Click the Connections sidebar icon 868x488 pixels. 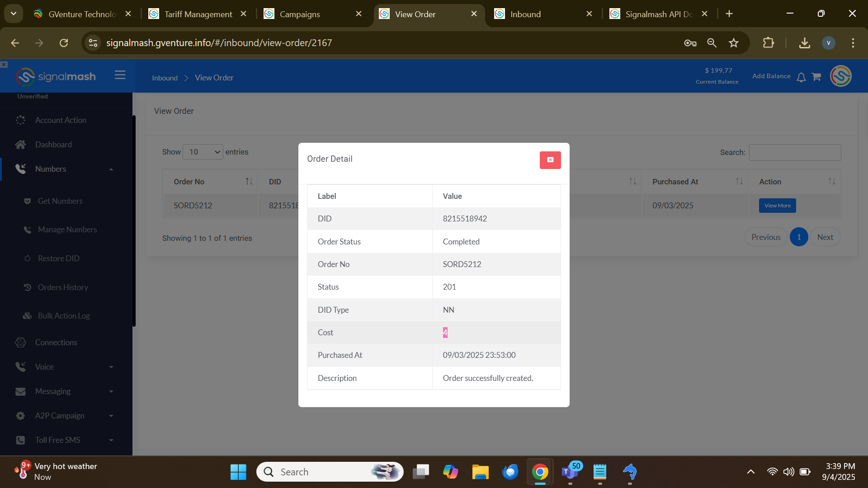click(20, 343)
